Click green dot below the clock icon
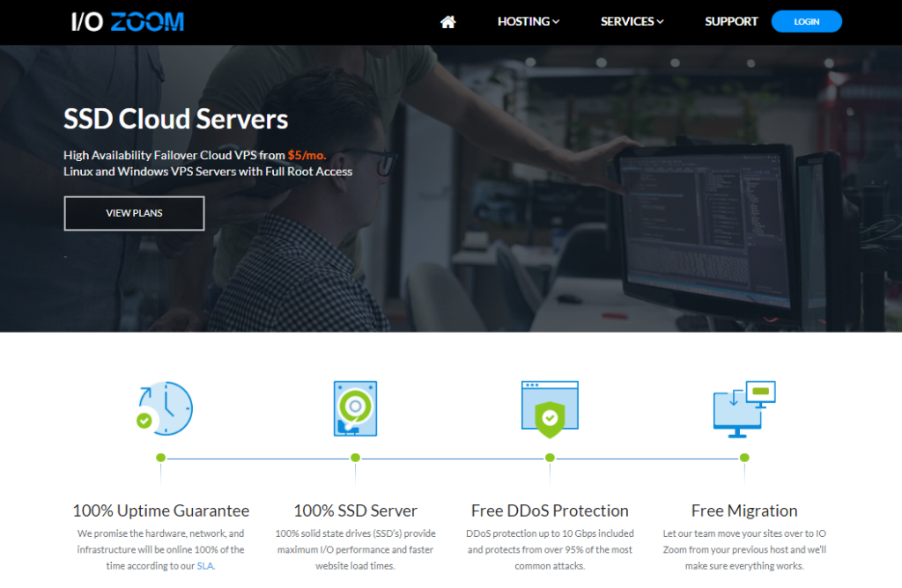This screenshot has width=902, height=588. click(x=160, y=458)
